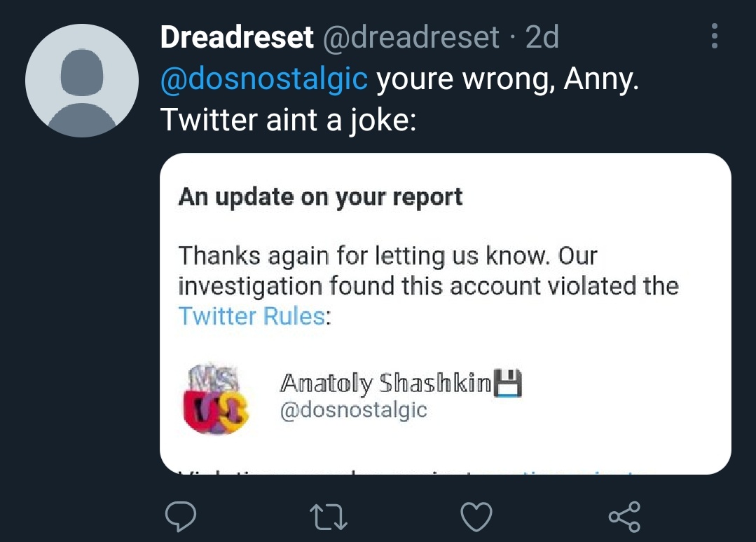Retweet this Dreadreset tweet

[329, 517]
